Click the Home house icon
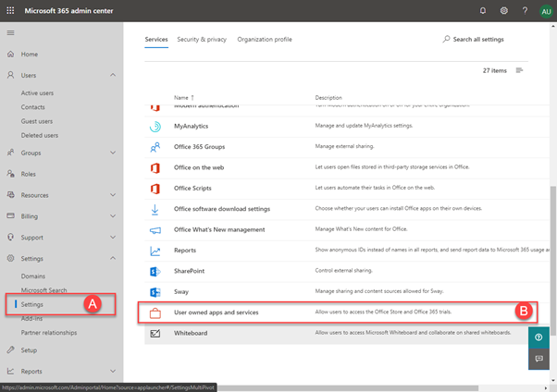 pyautogui.click(x=11, y=54)
